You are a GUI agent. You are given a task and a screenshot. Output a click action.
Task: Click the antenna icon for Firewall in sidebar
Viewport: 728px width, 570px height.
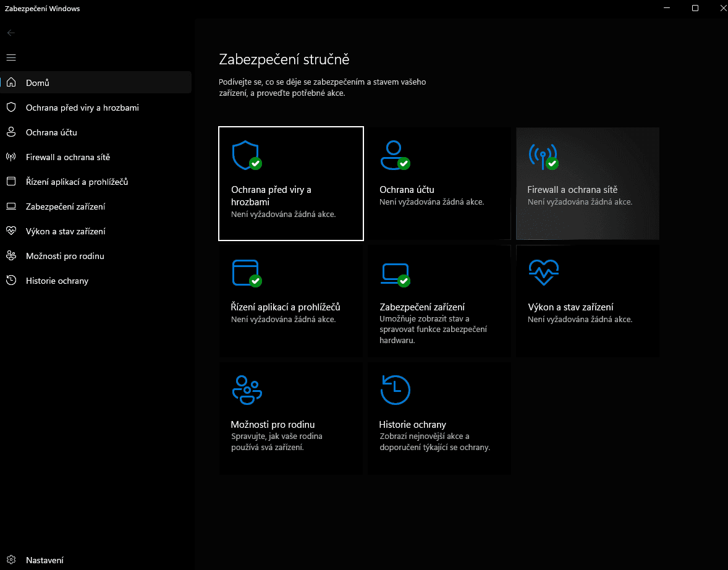click(x=11, y=156)
